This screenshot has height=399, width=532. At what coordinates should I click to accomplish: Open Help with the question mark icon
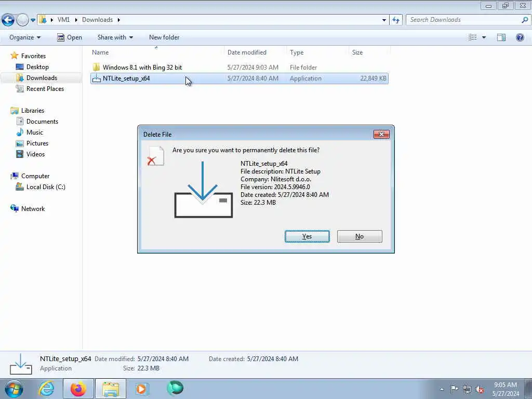(520, 37)
